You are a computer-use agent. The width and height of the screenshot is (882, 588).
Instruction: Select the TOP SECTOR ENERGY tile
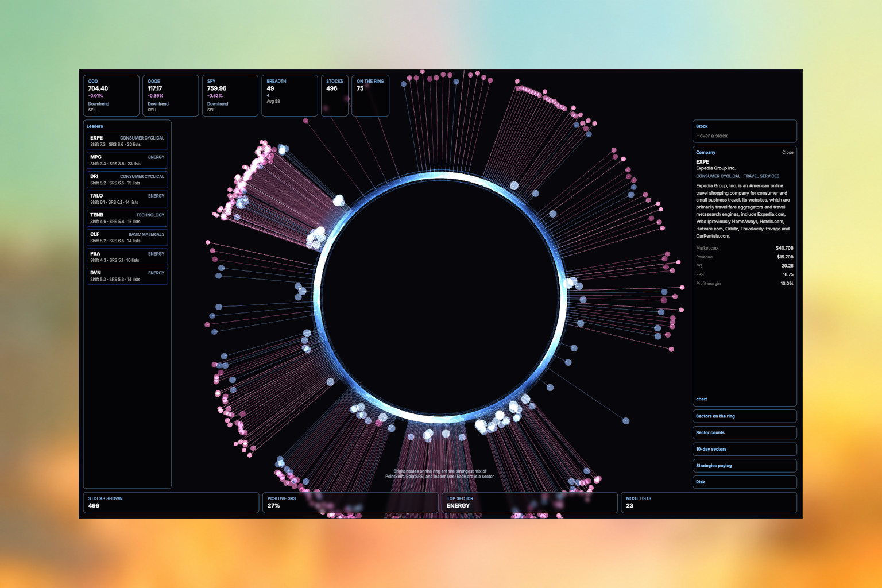coord(529,502)
